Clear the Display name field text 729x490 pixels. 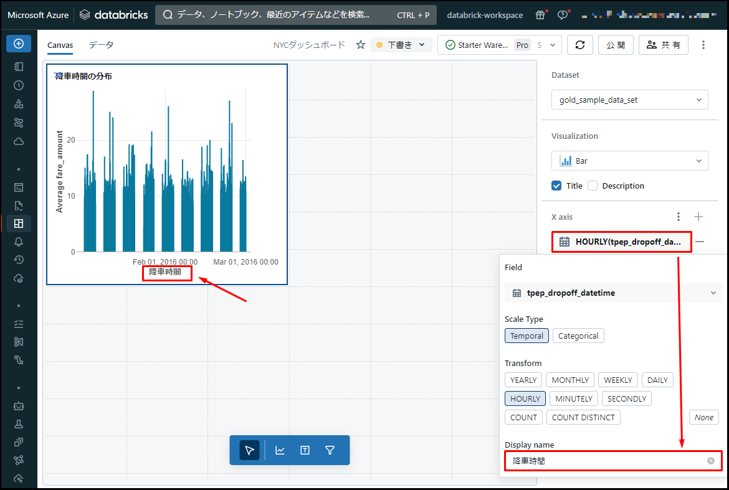click(x=710, y=461)
